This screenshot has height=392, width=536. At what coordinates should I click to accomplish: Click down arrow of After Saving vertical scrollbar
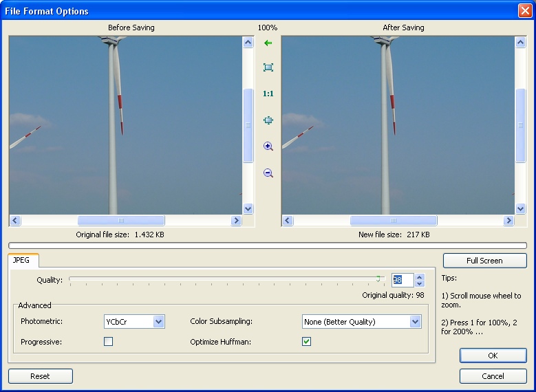click(x=520, y=208)
